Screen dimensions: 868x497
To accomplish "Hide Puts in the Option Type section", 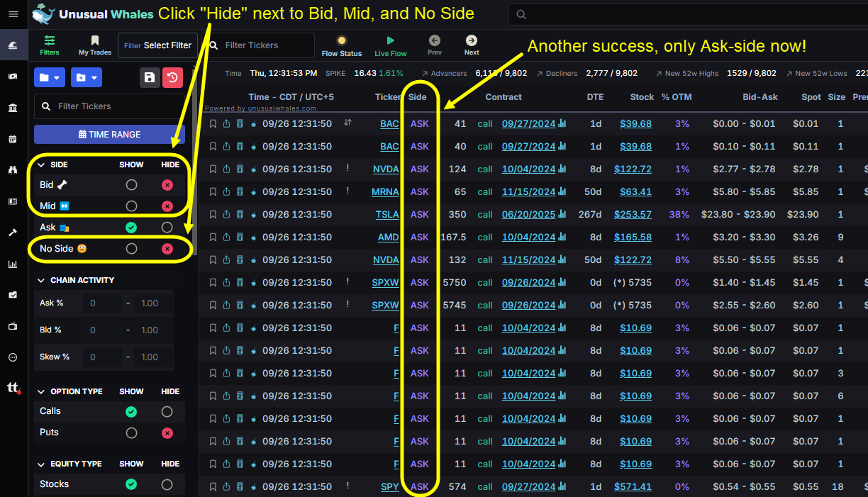I will click(x=167, y=432).
